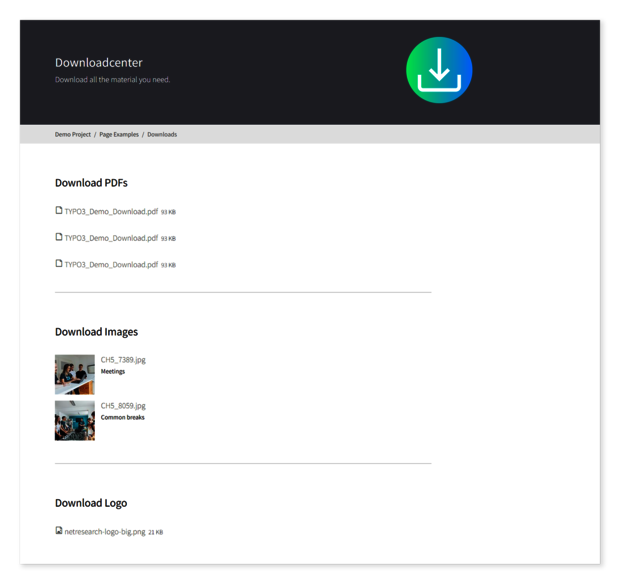Image resolution: width=620 pixels, height=584 pixels.
Task: Click the Download PDFs heading
Action: click(91, 183)
